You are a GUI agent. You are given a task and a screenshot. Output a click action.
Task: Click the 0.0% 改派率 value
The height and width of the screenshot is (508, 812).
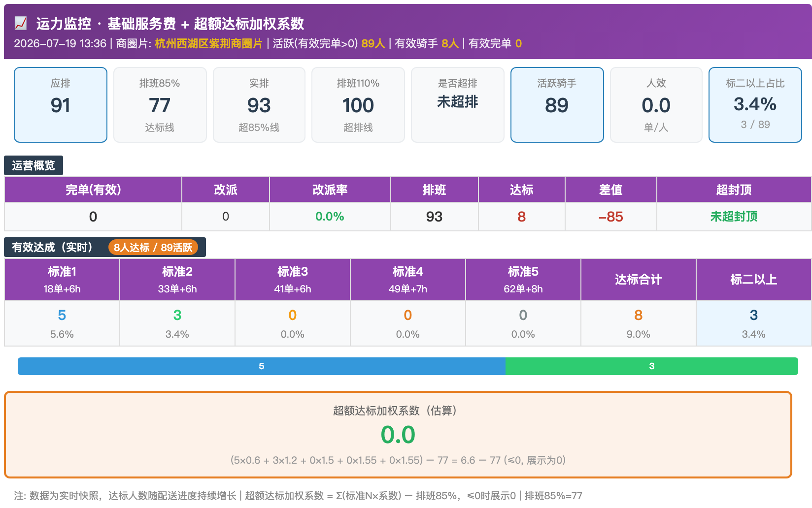click(x=330, y=217)
